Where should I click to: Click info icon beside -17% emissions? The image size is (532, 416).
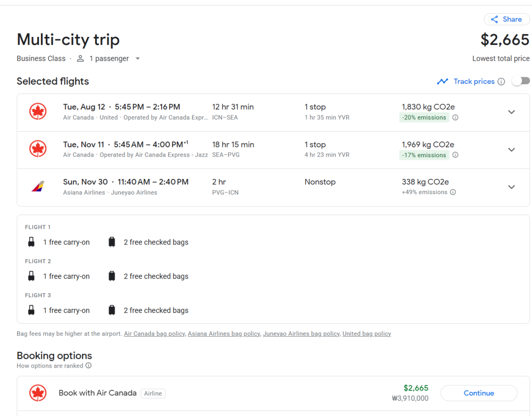455,155
